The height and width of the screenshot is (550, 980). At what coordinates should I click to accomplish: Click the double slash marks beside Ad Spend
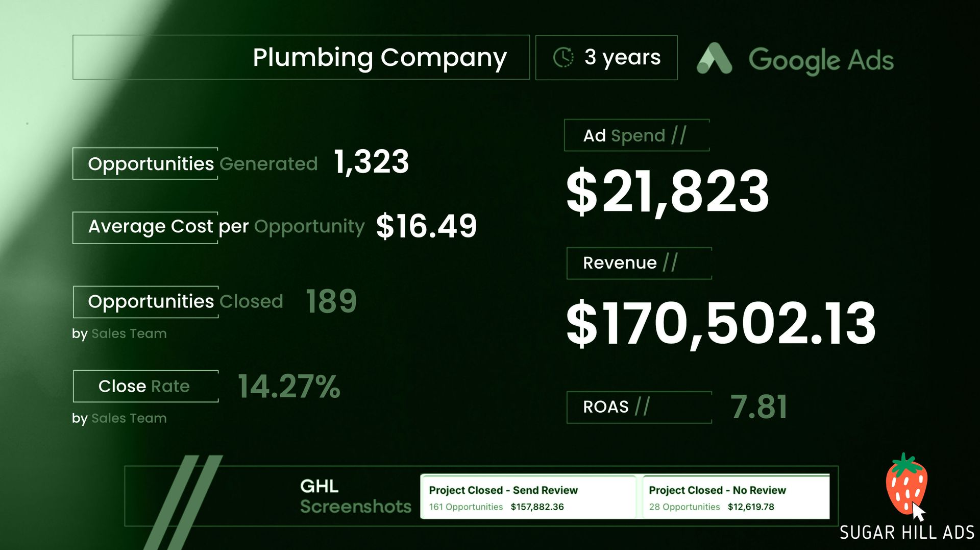(679, 135)
